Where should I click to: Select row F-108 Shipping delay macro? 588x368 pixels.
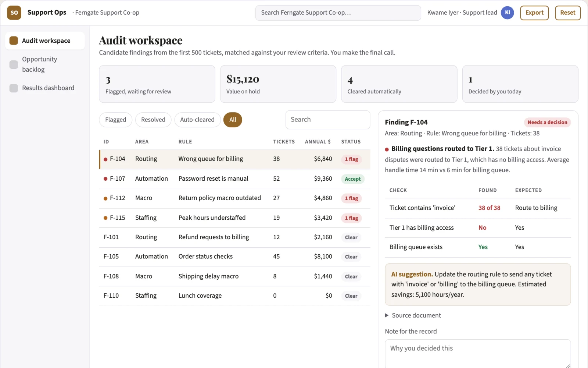pyautogui.click(x=234, y=276)
